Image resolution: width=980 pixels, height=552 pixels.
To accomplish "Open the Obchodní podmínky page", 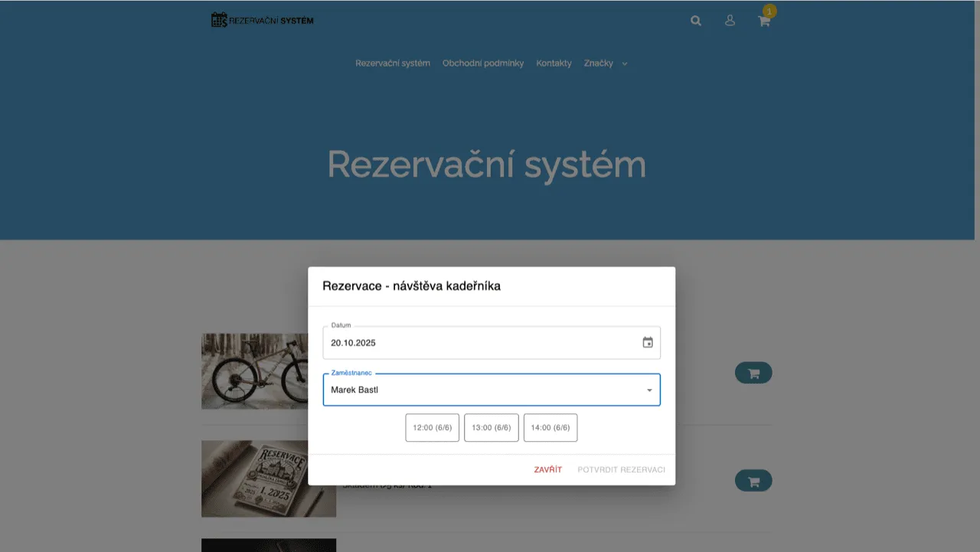I will 482,63.
